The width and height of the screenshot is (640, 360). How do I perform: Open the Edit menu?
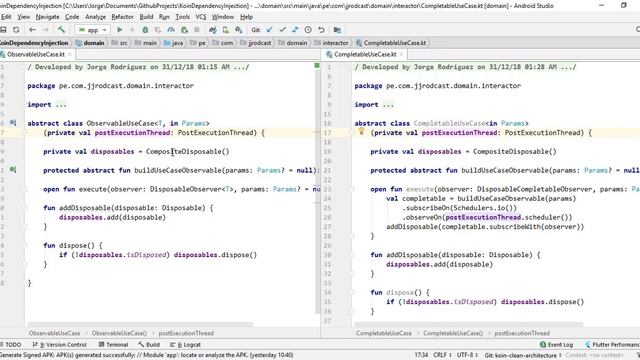[6, 17]
